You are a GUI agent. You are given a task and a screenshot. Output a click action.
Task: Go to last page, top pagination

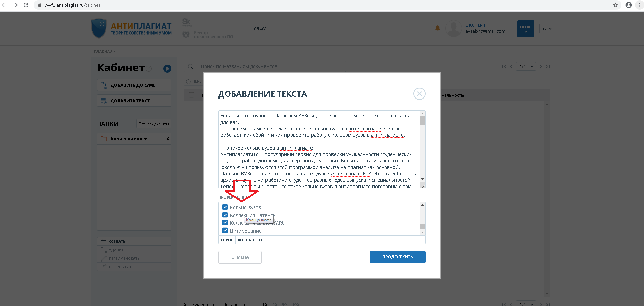548,66
